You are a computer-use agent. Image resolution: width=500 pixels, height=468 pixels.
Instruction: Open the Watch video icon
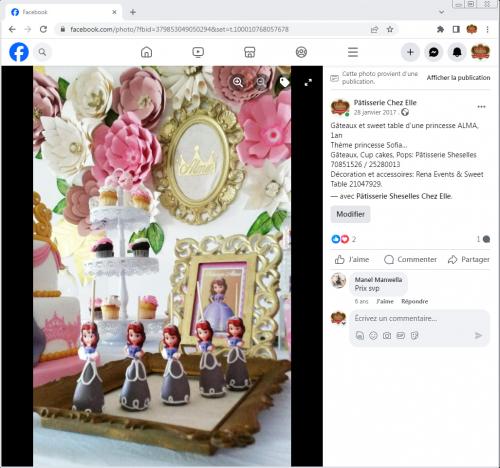[198, 52]
